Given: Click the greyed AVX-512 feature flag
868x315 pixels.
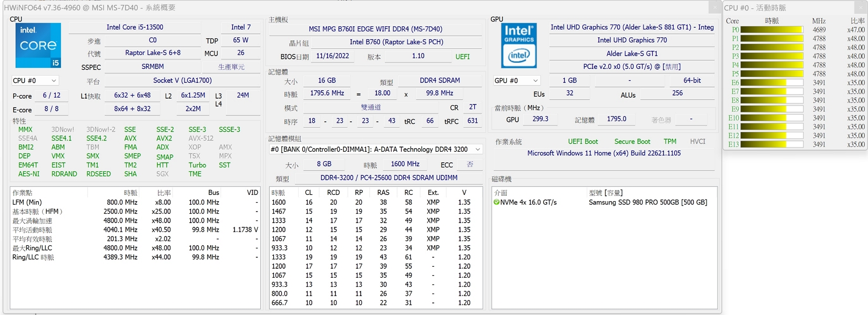Looking at the screenshot, I should pyautogui.click(x=201, y=139).
